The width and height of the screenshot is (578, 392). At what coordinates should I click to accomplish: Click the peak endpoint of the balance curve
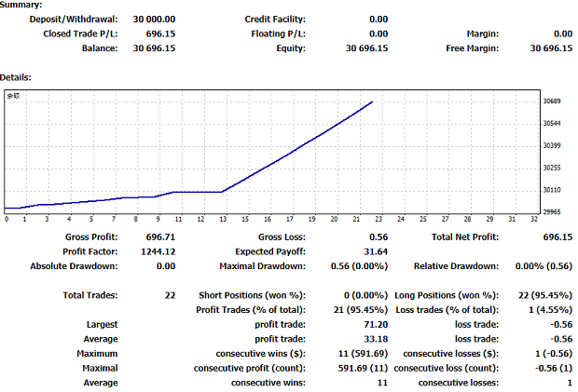pyautogui.click(x=373, y=101)
